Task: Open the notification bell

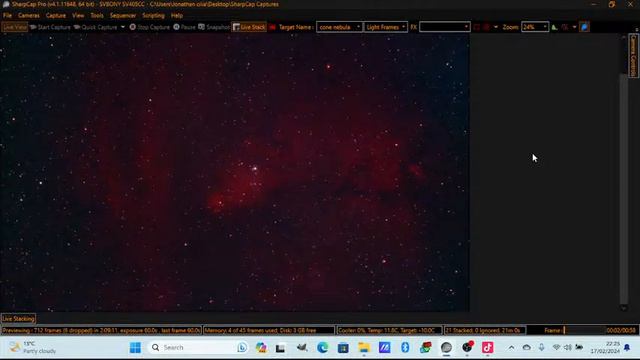Action: (627, 348)
